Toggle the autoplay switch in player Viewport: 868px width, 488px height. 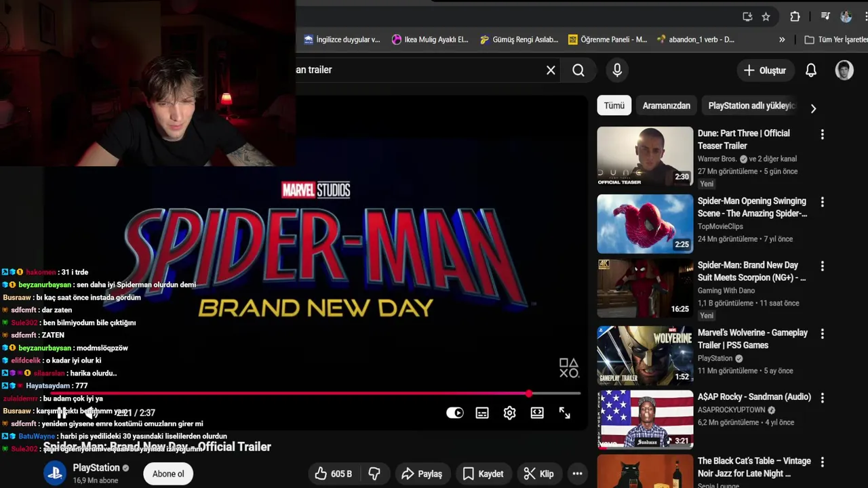(455, 413)
